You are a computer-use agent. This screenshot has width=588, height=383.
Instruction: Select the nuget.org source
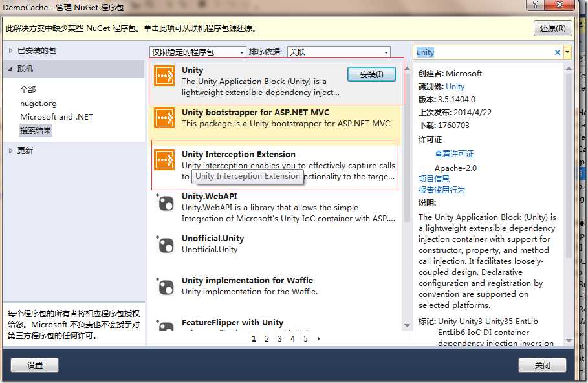tap(38, 103)
